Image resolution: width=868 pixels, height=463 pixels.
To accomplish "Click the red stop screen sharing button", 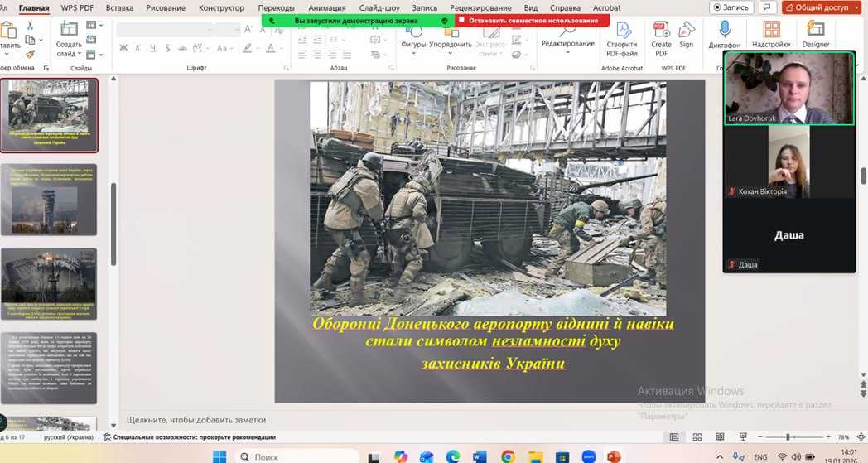I will (x=533, y=20).
